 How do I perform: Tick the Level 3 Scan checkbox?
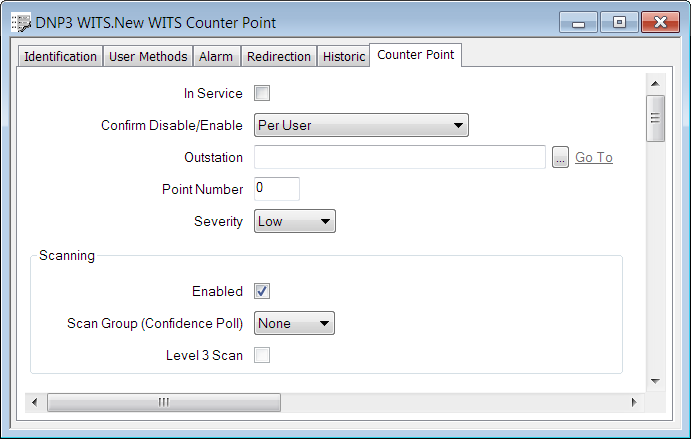[263, 355]
